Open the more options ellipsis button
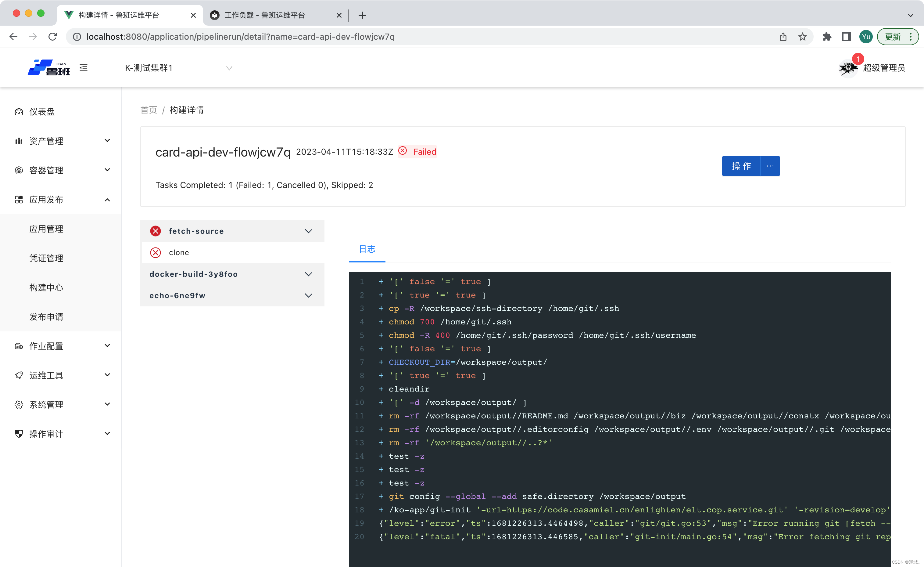 click(770, 166)
